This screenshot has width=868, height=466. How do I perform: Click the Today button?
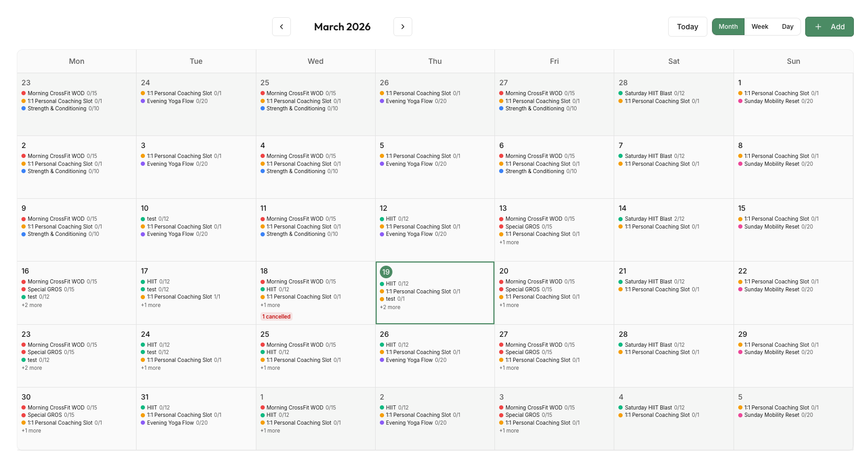pyautogui.click(x=687, y=27)
